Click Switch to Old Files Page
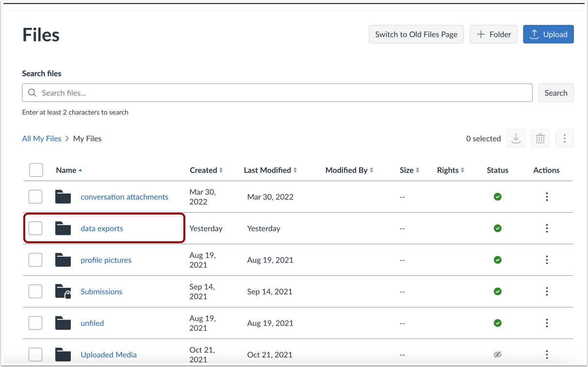This screenshot has width=588, height=367. click(x=416, y=34)
